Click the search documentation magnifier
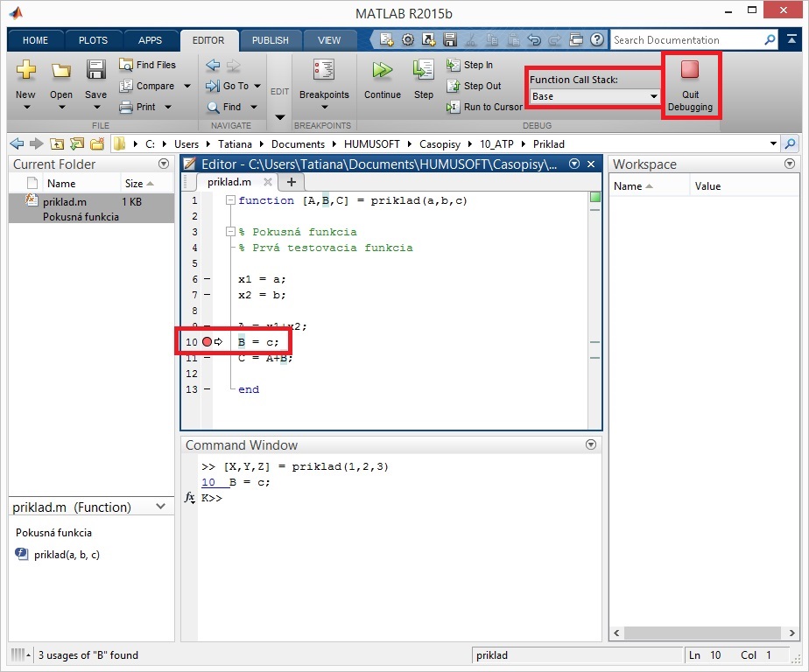Image resolution: width=809 pixels, height=672 pixels. (x=770, y=39)
